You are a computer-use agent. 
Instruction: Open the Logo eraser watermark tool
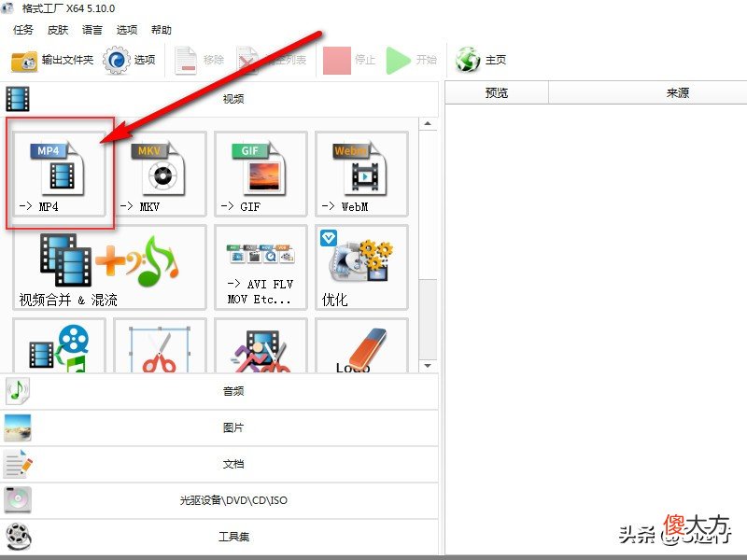pyautogui.click(x=361, y=345)
